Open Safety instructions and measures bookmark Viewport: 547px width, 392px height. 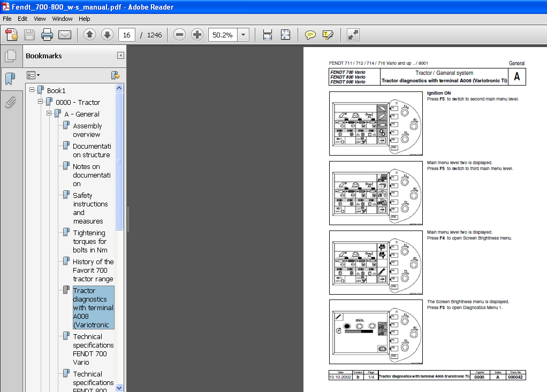coord(90,208)
